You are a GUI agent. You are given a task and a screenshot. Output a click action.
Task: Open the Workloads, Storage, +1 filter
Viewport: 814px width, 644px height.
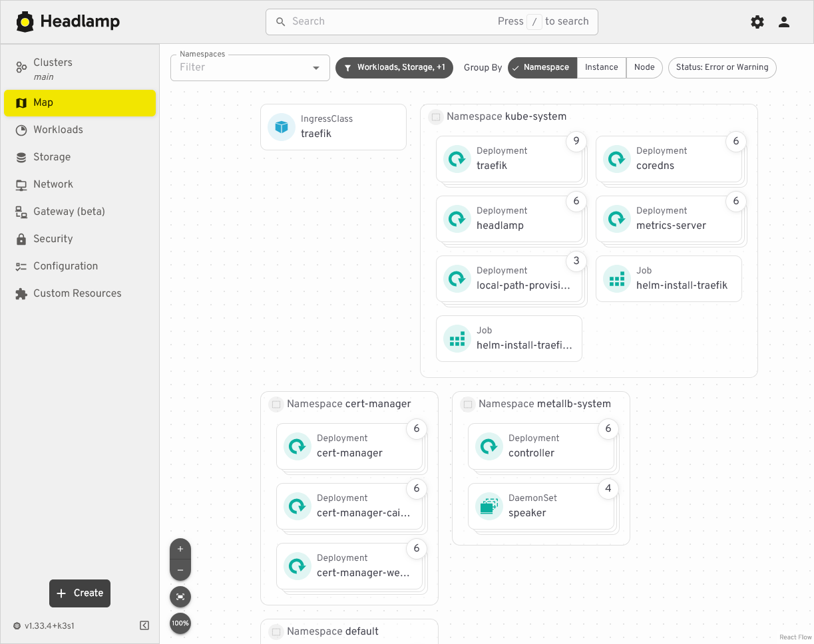(395, 67)
